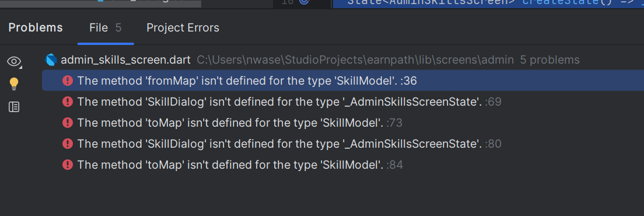Click createState() in the editor code
644x216 pixels.
(567, 2)
